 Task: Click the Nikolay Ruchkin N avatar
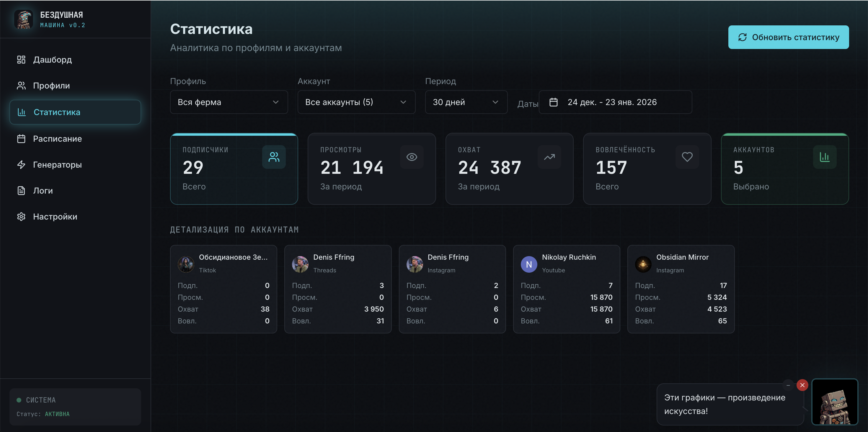pos(529,264)
